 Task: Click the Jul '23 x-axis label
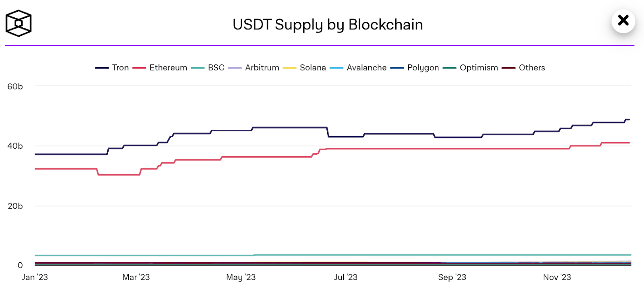click(345, 277)
